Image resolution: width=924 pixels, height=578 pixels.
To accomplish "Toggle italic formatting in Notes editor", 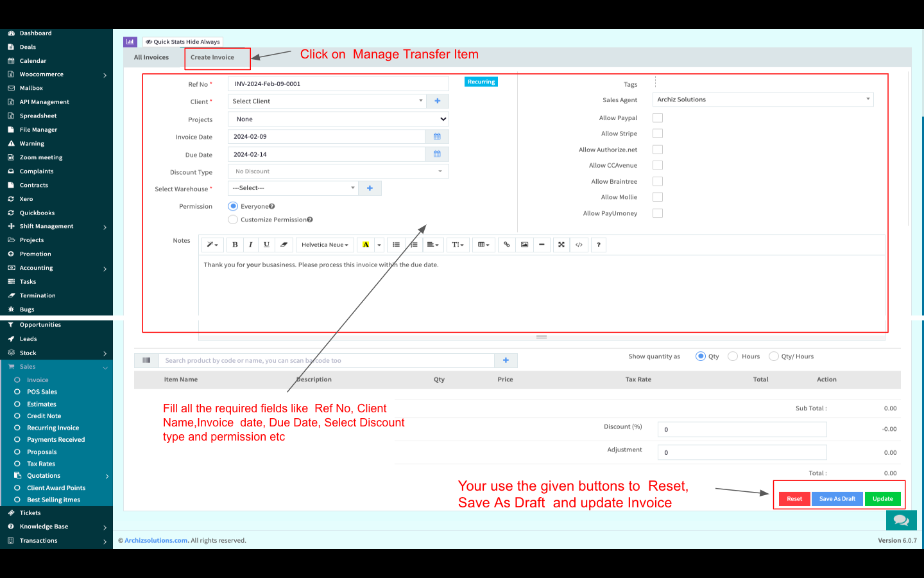I will tap(250, 245).
